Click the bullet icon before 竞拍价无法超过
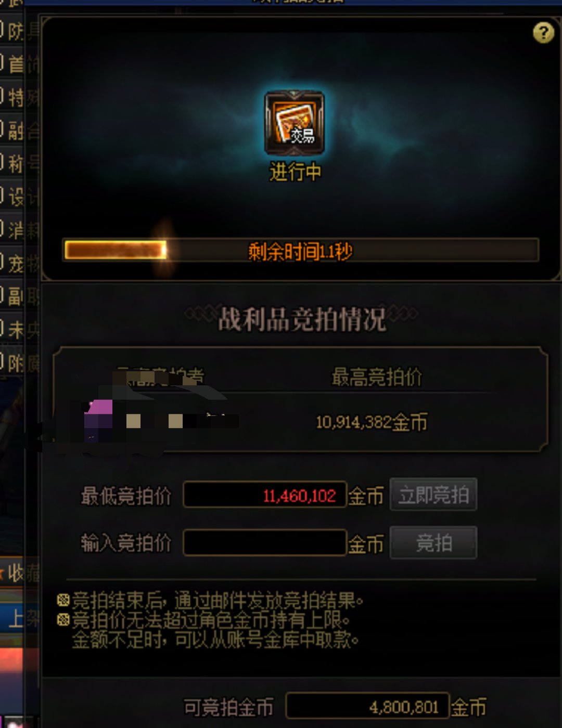Viewport: 562px width, 728px height. [x=63, y=620]
